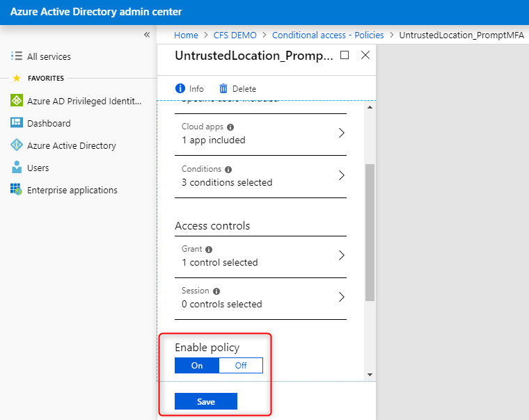529x420 pixels.
Task: Click the Favorites star icon
Action: pos(17,78)
